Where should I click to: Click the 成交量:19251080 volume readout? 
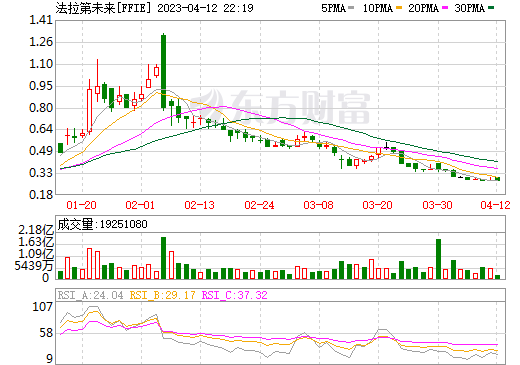coord(102,224)
